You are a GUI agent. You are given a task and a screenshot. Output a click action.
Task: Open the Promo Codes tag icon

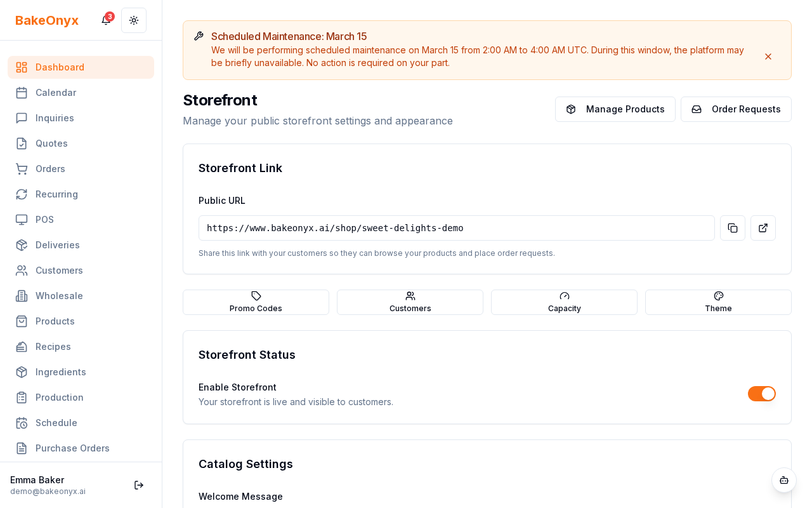[256, 296]
